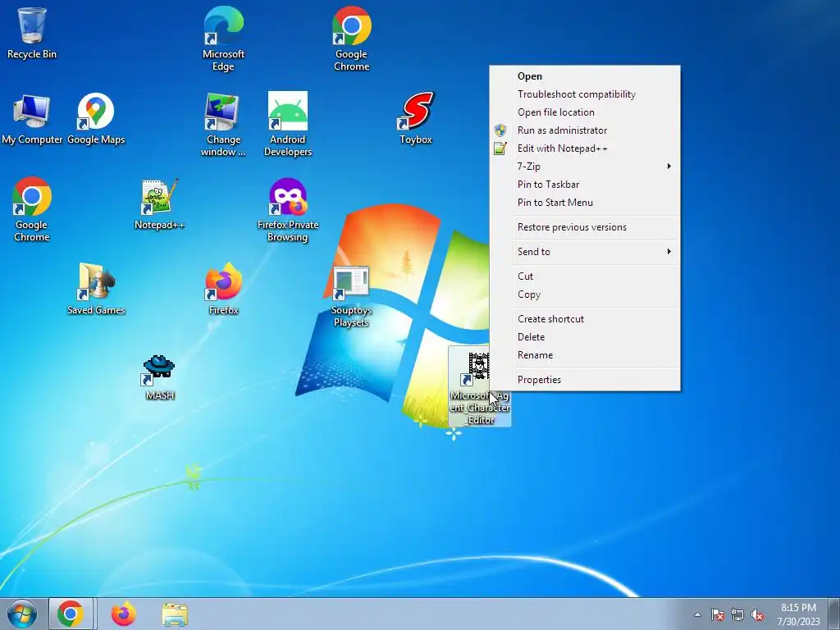840x630 pixels.
Task: Select Pin to Taskbar
Action: pyautogui.click(x=585, y=185)
